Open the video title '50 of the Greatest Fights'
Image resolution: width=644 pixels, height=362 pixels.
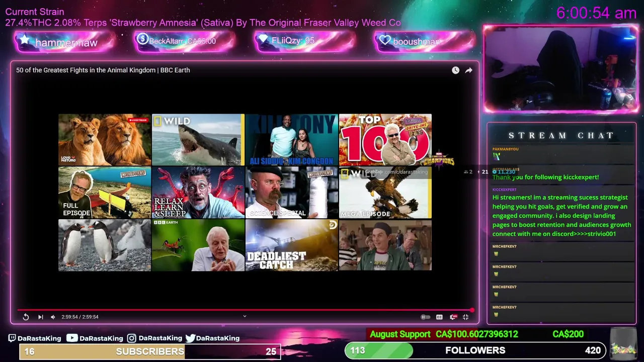pyautogui.click(x=103, y=70)
